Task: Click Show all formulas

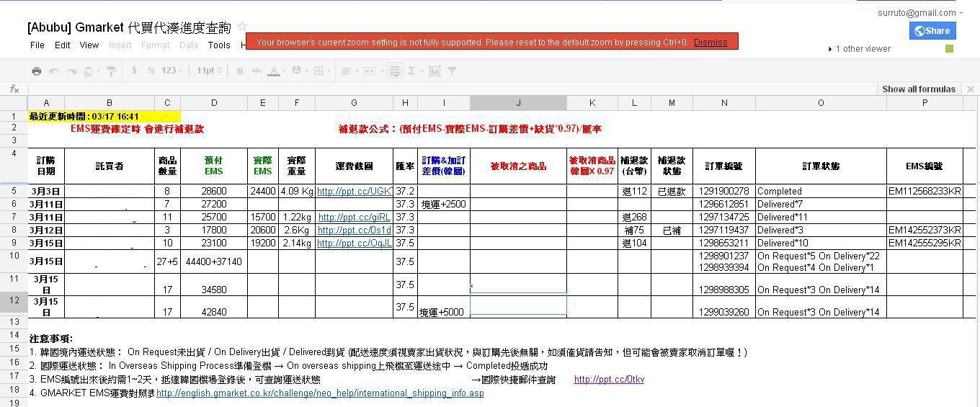Action: click(x=919, y=89)
